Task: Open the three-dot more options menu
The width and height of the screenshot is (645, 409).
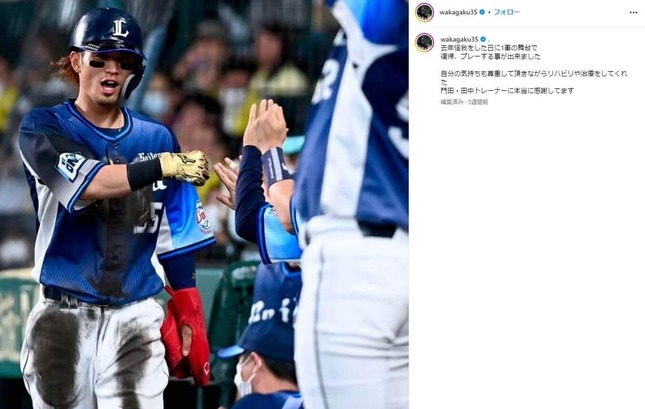Action: click(633, 13)
